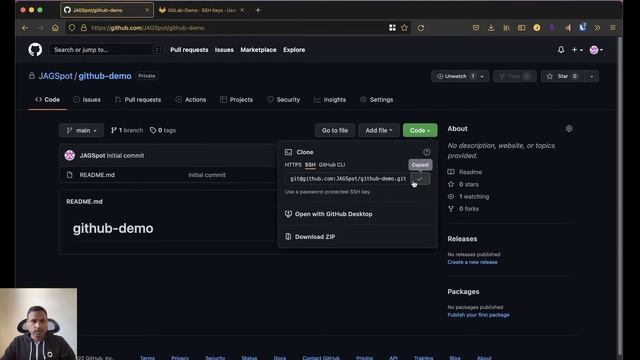
Task: Open the browser downloads icon
Action: click(491, 28)
